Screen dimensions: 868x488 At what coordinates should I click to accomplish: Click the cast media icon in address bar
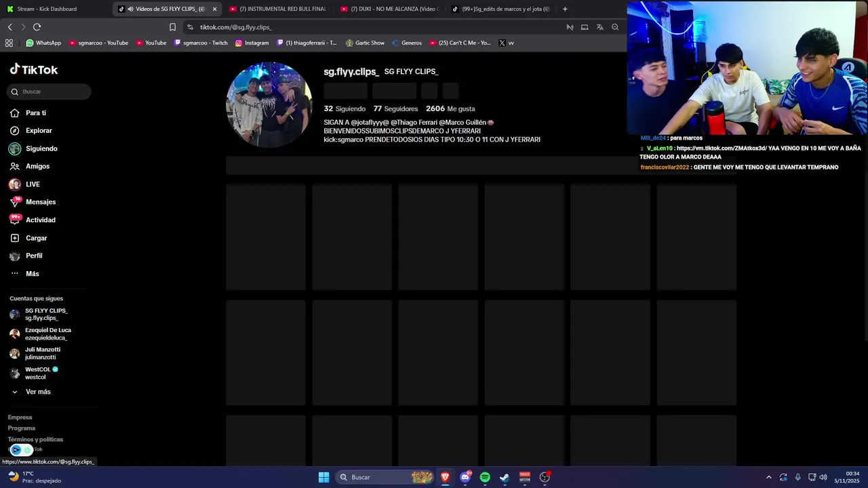(585, 27)
